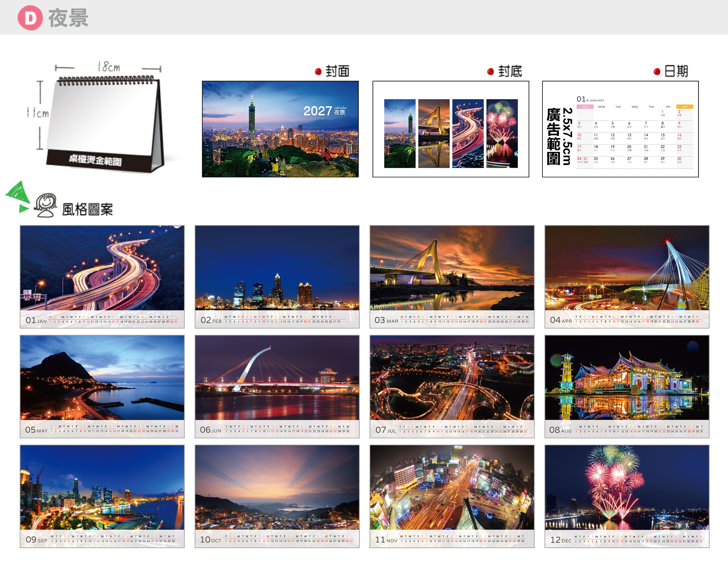
Task: Click the pink D circle icon
Action: click(x=30, y=18)
